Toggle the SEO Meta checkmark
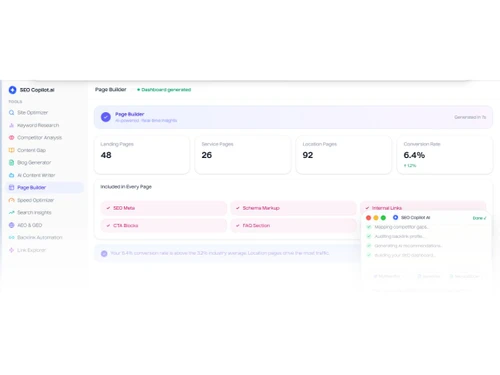This screenshot has width=500, height=375. click(108, 208)
